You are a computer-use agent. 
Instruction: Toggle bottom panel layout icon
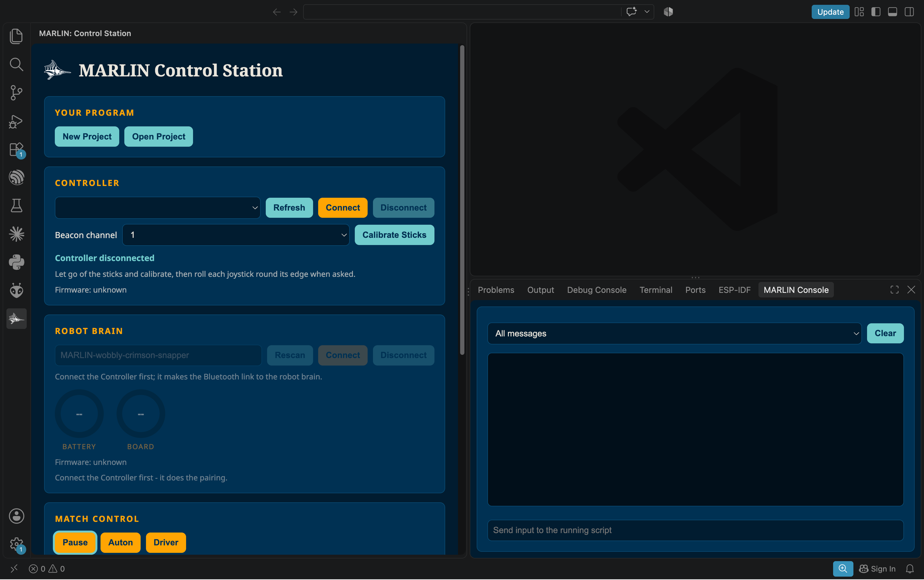pyautogui.click(x=892, y=12)
